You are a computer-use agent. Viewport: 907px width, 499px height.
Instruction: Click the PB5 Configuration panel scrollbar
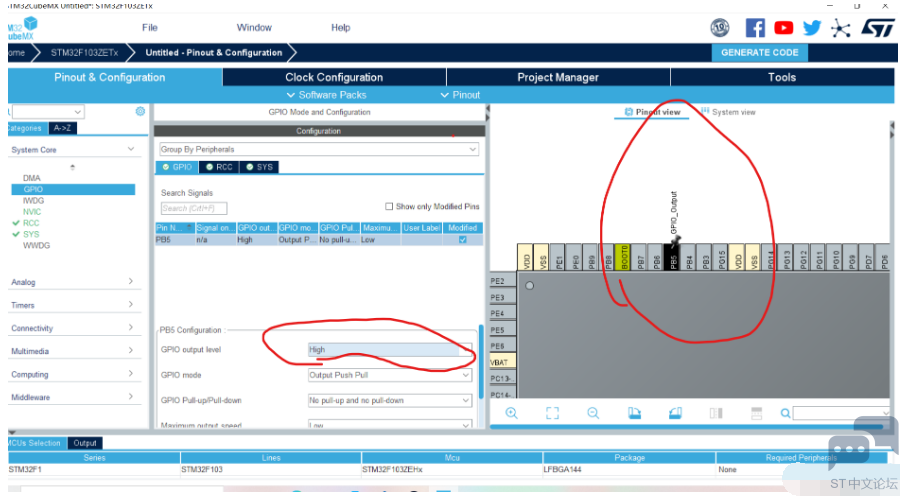pyautogui.click(x=481, y=362)
